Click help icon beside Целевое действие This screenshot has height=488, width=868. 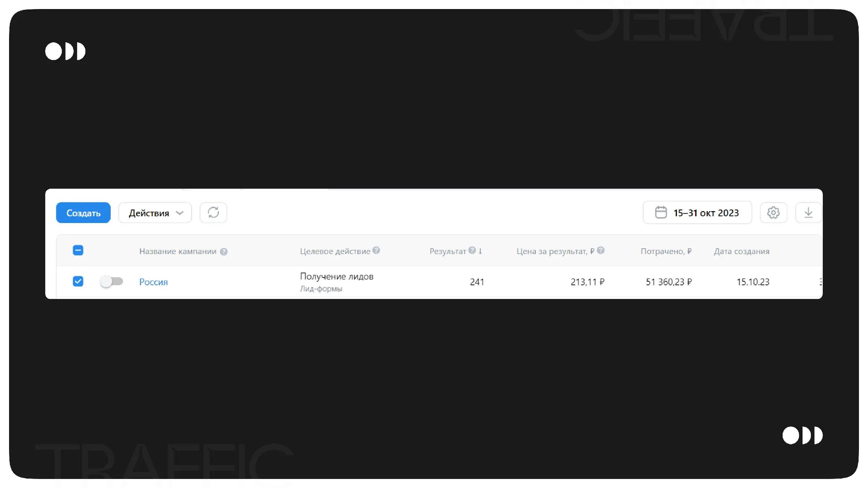coord(376,250)
